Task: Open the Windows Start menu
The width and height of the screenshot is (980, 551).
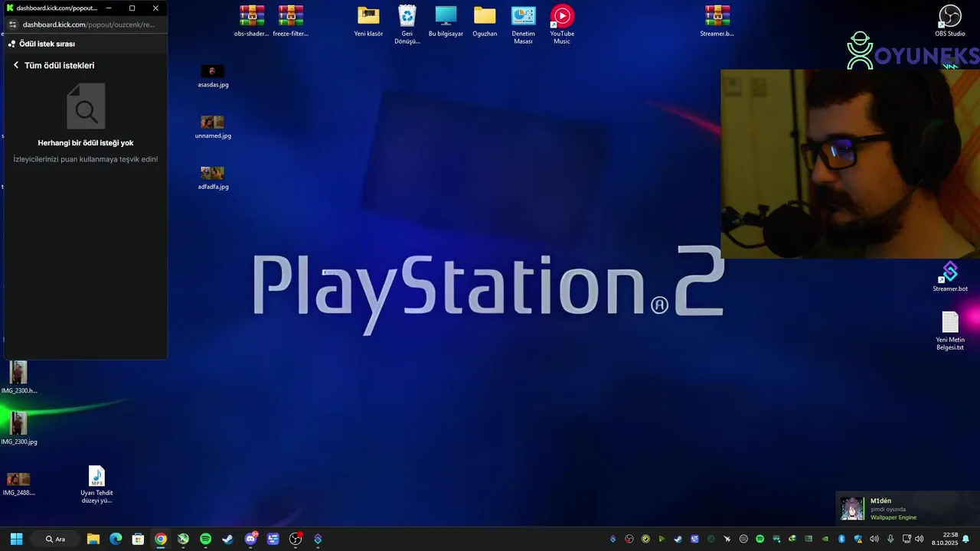Action: tap(16, 539)
